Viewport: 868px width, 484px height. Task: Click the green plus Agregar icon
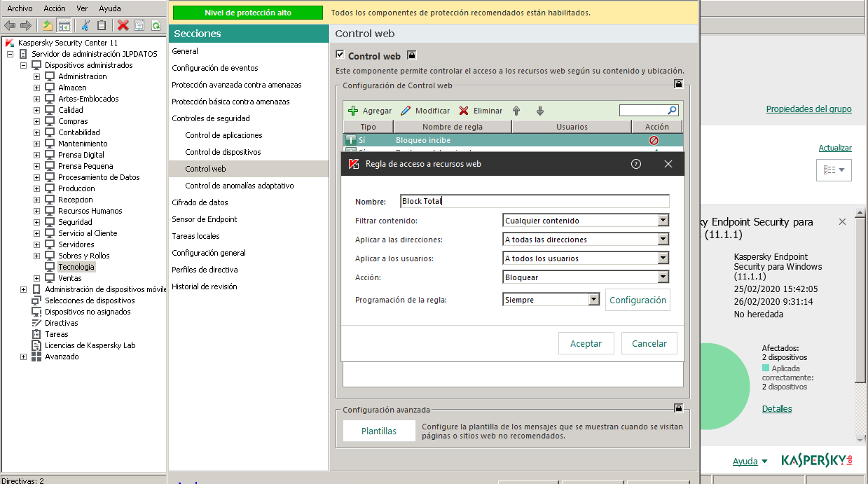(353, 111)
